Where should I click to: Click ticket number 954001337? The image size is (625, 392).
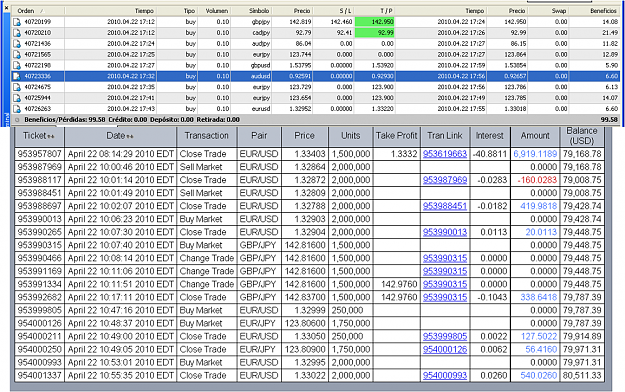click(x=39, y=375)
